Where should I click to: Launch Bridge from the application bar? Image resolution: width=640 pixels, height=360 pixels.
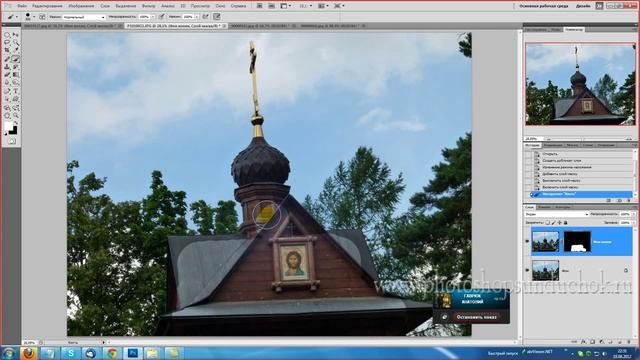click(x=259, y=6)
